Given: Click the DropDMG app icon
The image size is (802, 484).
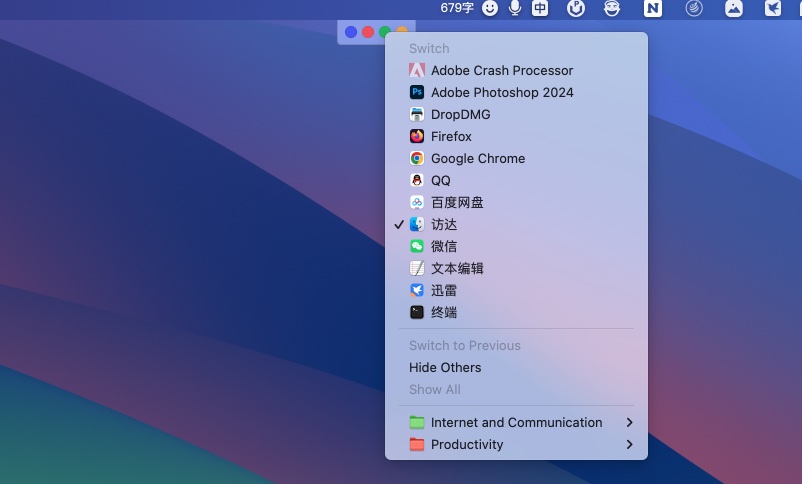Looking at the screenshot, I should coord(417,114).
